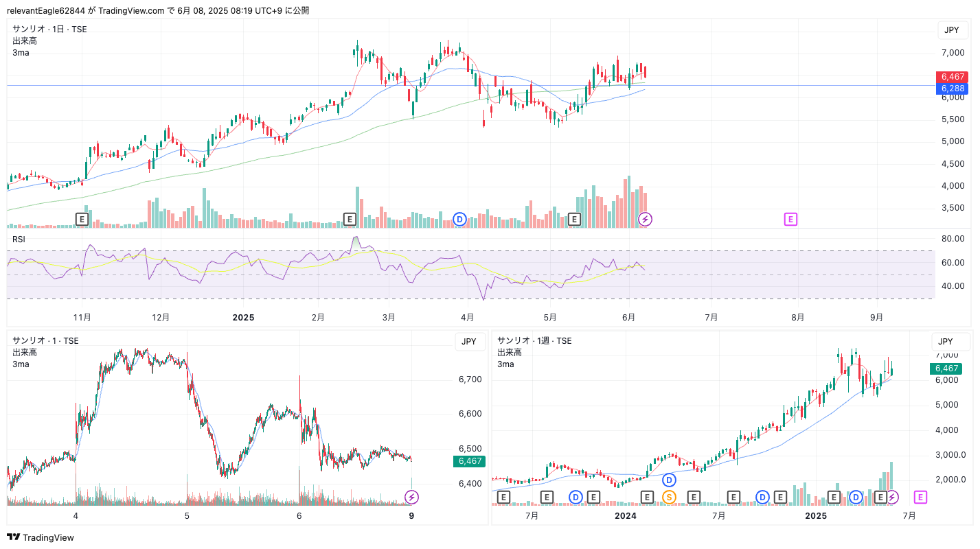This screenshot has width=980, height=549.
Task: Click the 11月 label on the daily time axis
Action: tap(82, 318)
